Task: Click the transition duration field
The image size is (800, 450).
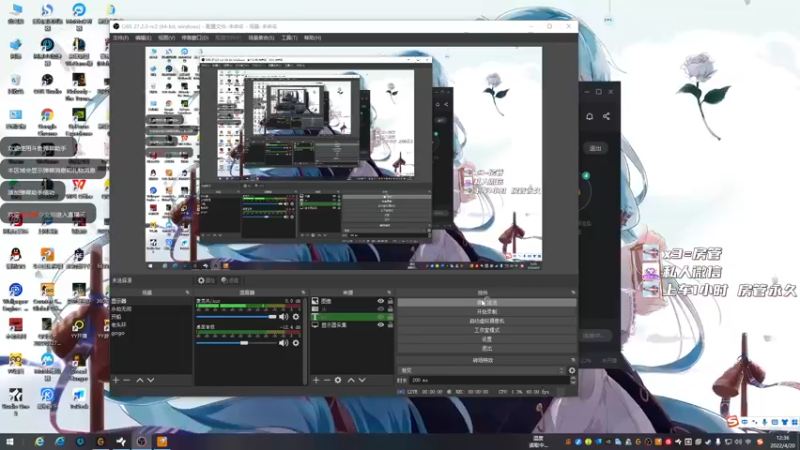Action: coord(489,380)
